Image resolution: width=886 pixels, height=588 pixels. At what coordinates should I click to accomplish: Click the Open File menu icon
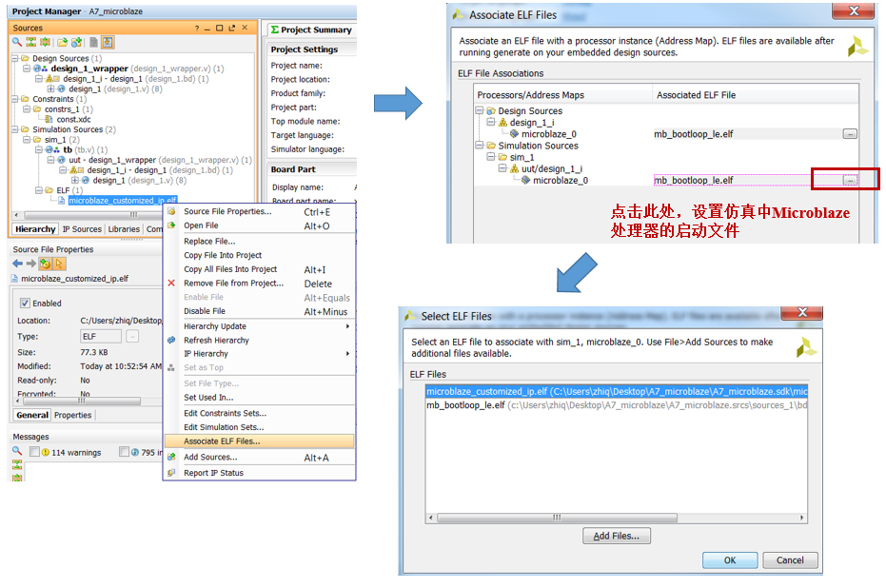(171, 225)
